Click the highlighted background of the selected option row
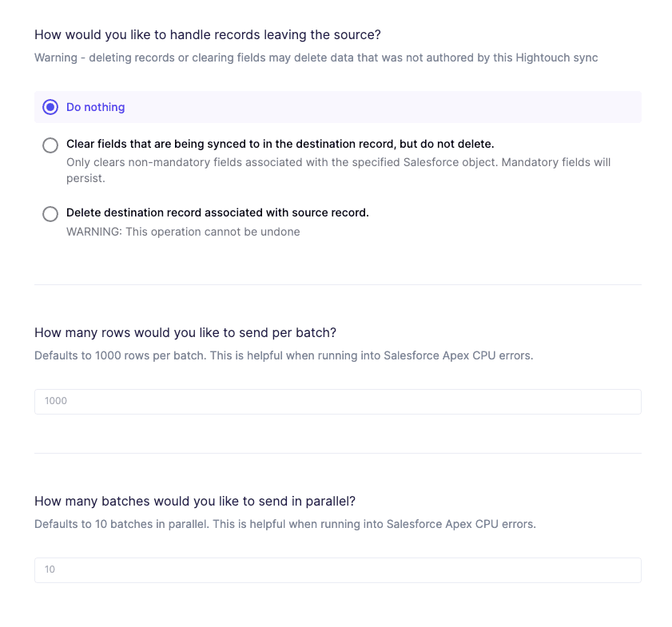 [400, 107]
